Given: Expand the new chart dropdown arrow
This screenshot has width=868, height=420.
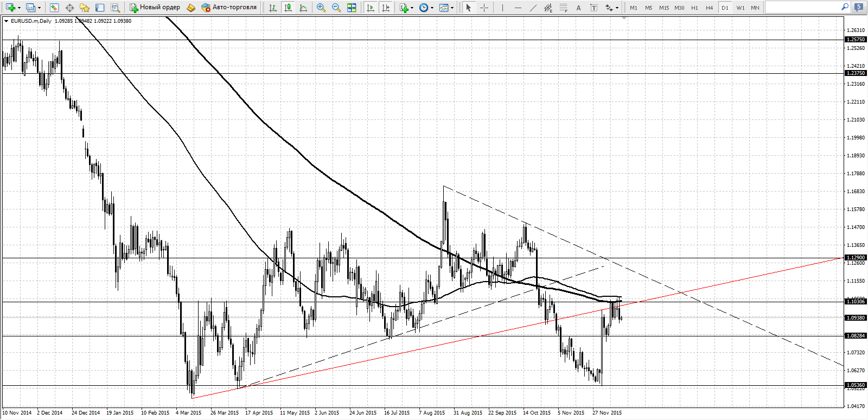Looking at the screenshot, I should [19, 8].
